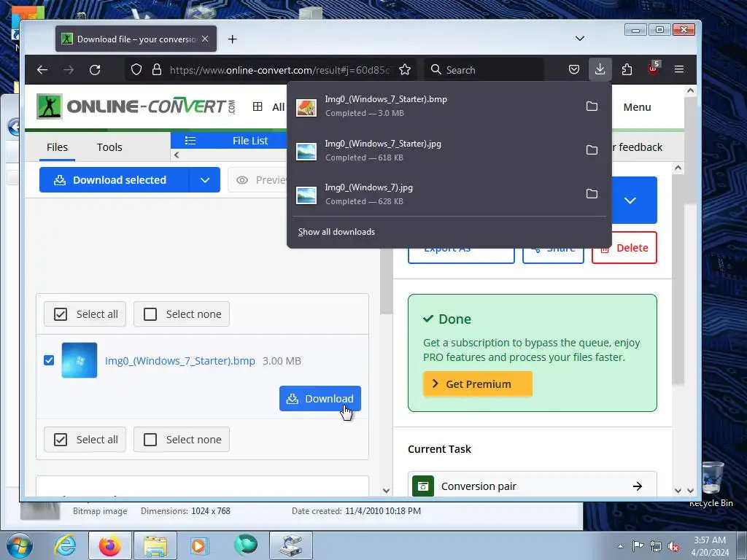Click the feedback link

[x=637, y=147]
